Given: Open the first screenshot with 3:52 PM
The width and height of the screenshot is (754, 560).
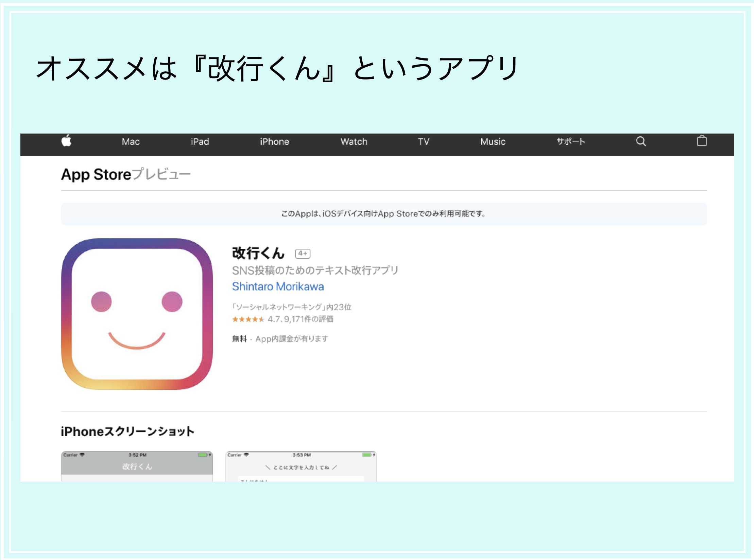Looking at the screenshot, I should (x=137, y=466).
